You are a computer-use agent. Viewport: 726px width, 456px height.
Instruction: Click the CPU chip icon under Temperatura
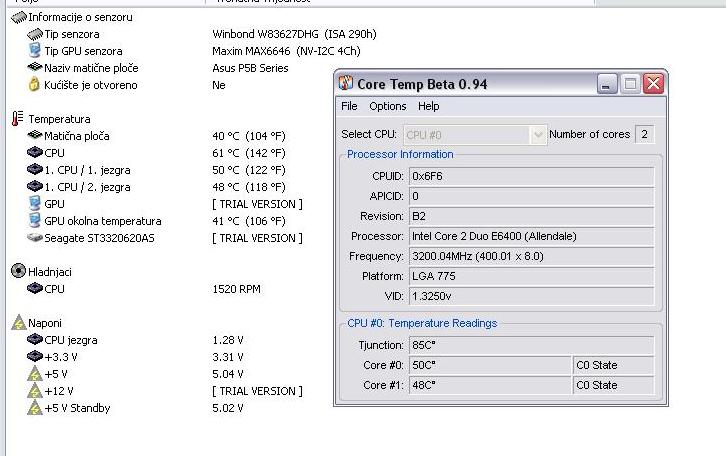(35, 152)
